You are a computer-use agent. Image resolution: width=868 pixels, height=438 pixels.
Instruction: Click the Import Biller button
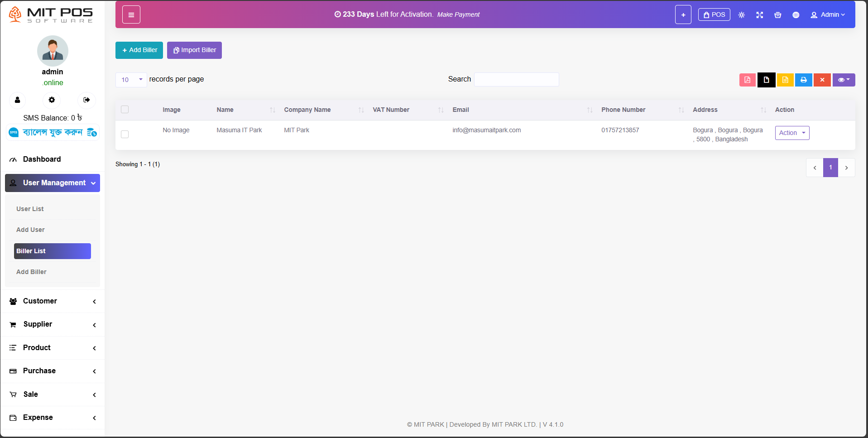tap(194, 50)
